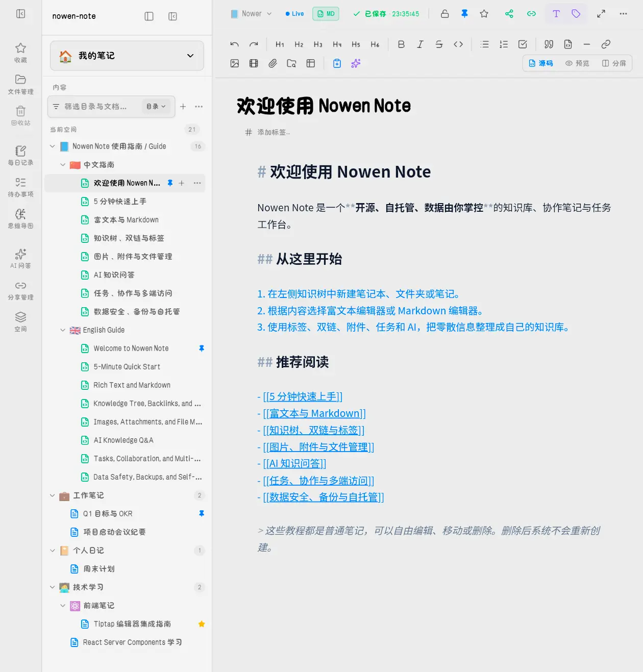
Task: Open the AI sparkle assistant
Action: (x=356, y=63)
